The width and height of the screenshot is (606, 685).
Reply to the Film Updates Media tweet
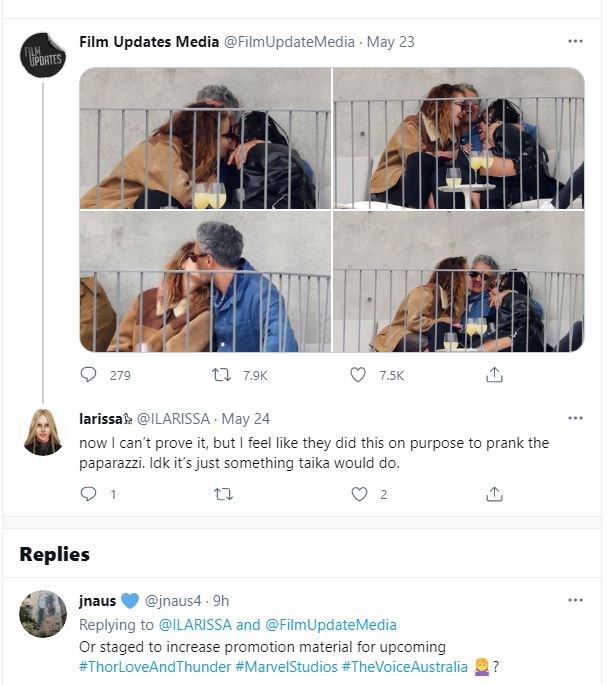click(89, 375)
